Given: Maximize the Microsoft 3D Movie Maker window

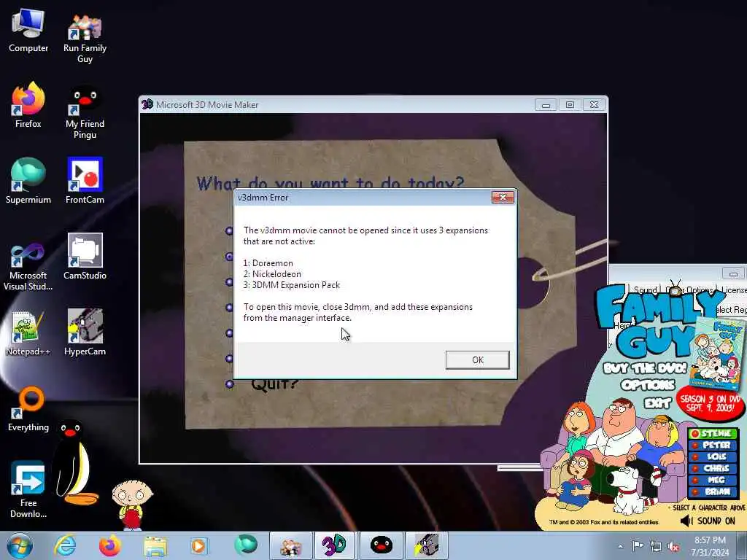Looking at the screenshot, I should coord(570,105).
